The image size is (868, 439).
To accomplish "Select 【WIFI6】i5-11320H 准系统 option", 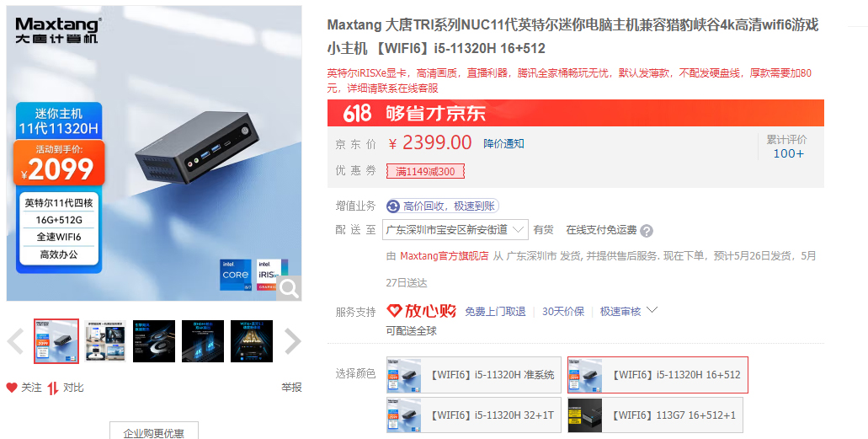I will pyautogui.click(x=474, y=375).
